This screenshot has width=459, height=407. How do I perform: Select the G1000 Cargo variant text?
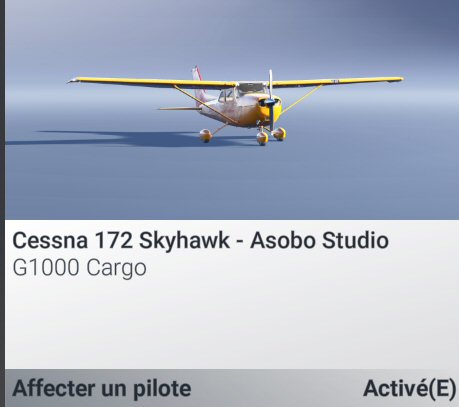tap(79, 268)
